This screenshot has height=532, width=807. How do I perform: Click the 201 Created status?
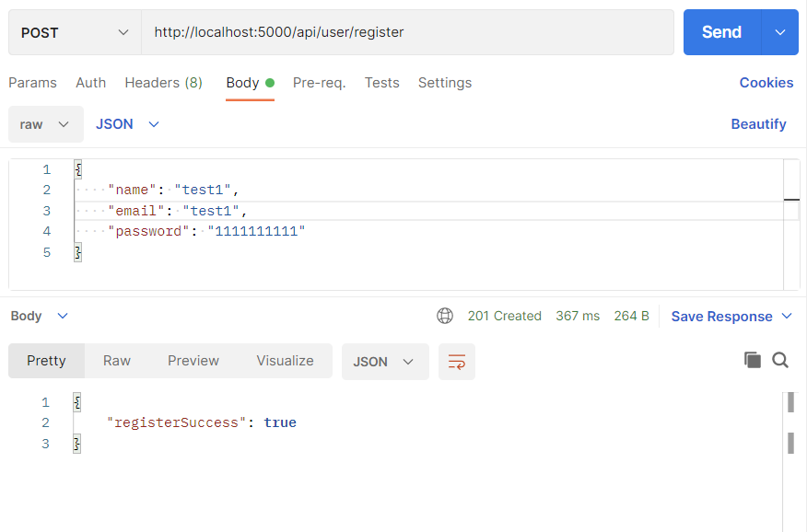[505, 316]
